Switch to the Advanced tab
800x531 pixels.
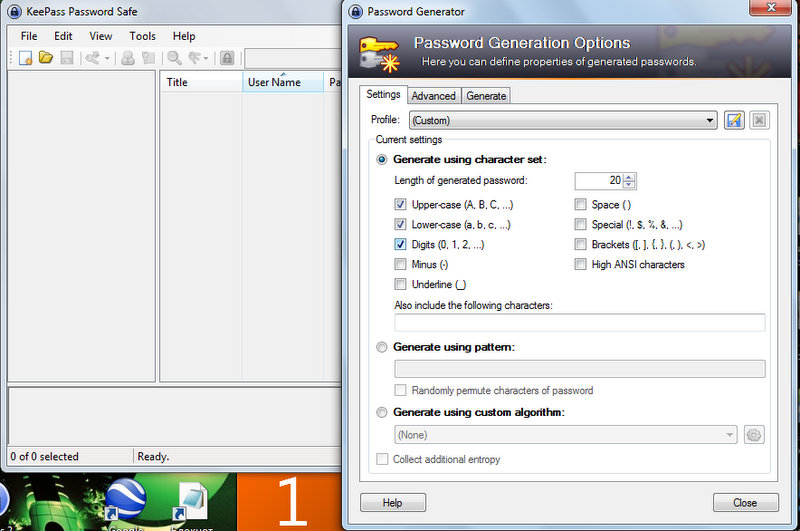point(434,96)
